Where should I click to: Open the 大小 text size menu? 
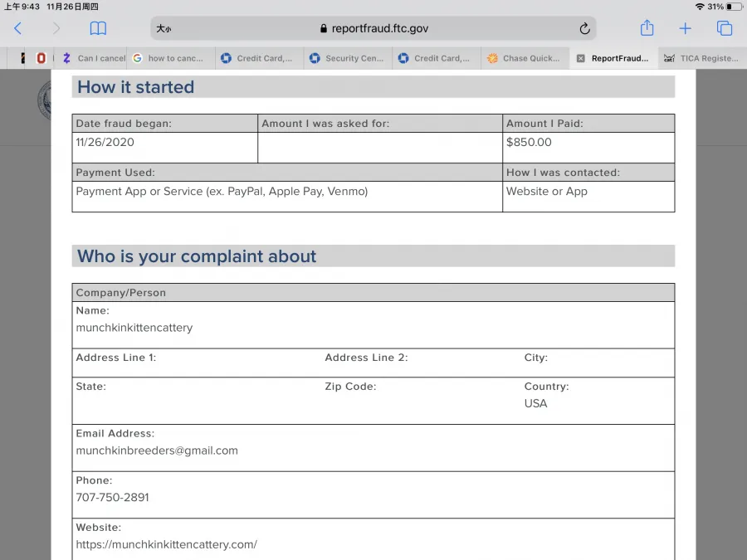point(164,28)
